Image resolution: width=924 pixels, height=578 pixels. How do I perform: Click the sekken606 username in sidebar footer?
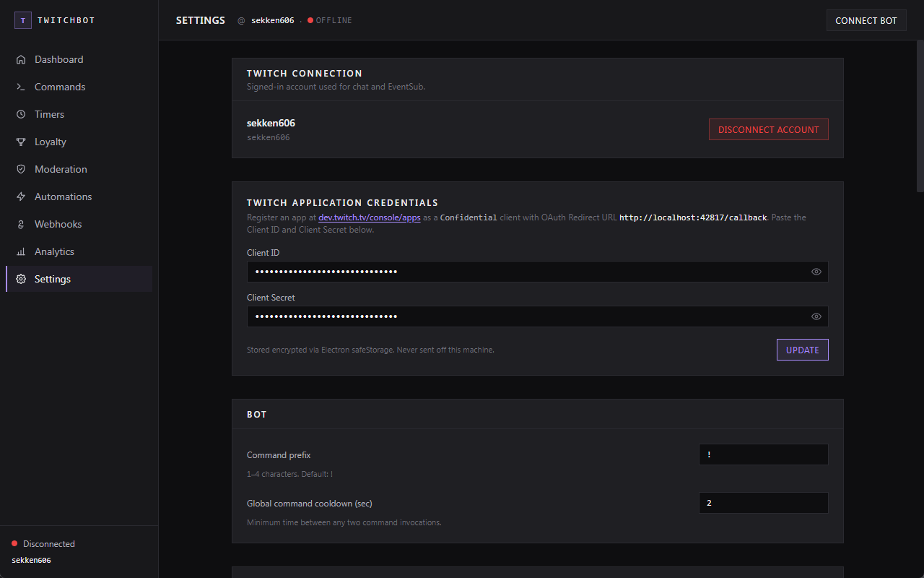[31, 560]
